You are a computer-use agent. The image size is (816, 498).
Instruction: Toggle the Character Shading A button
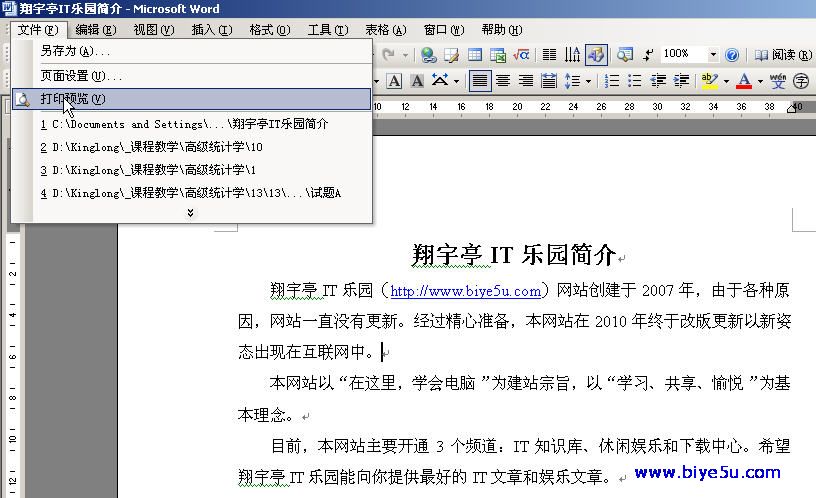[x=417, y=81]
